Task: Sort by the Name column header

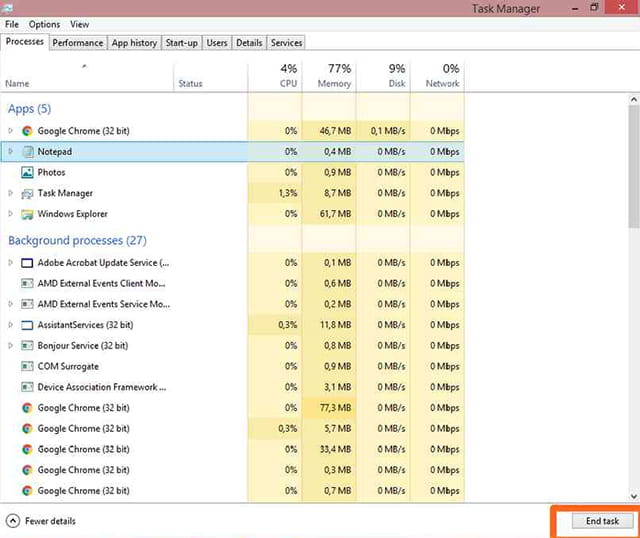Action: [x=87, y=76]
